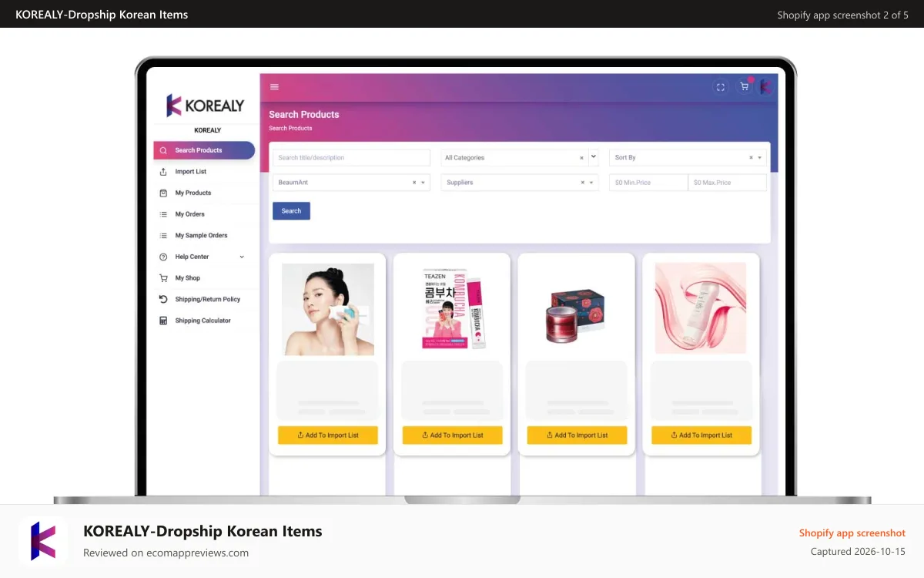The image size is (924, 578).
Task: Add the model skincare product to import list
Action: (328, 435)
